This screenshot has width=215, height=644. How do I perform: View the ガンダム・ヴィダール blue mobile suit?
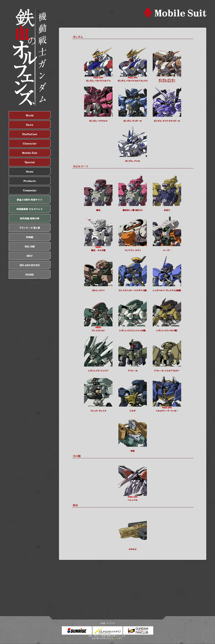tap(132, 102)
